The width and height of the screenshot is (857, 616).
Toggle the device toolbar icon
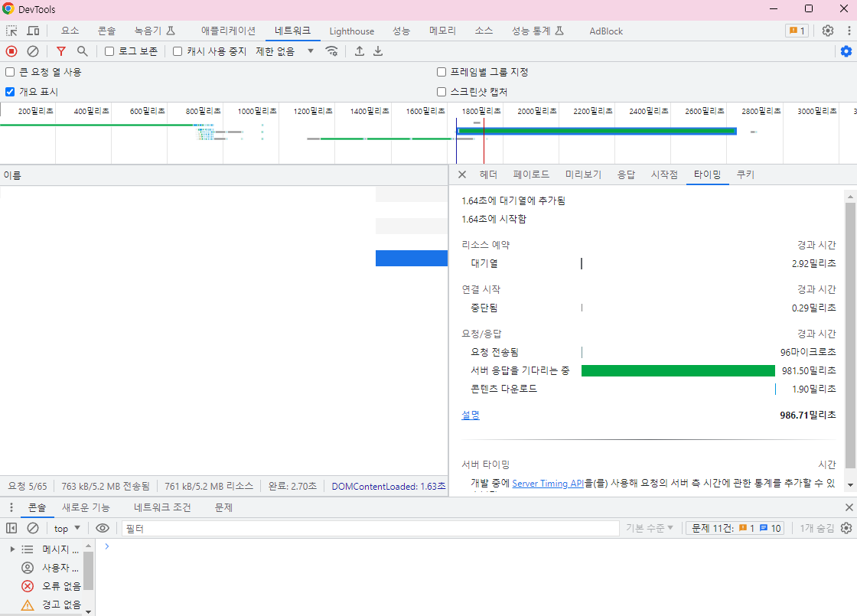coord(34,31)
